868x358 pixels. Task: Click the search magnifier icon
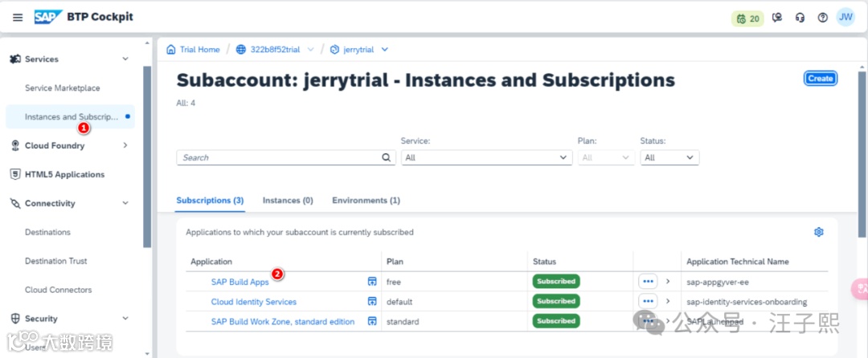pyautogui.click(x=386, y=157)
